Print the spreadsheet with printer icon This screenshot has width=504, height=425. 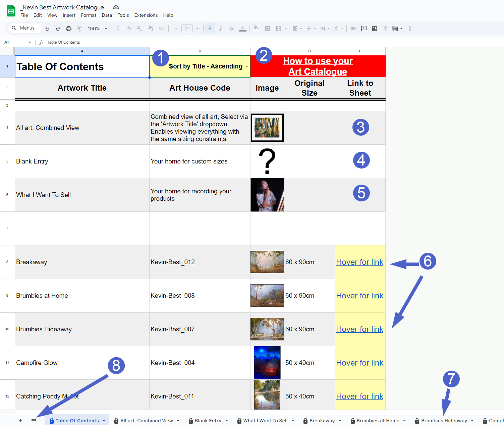coord(69,29)
